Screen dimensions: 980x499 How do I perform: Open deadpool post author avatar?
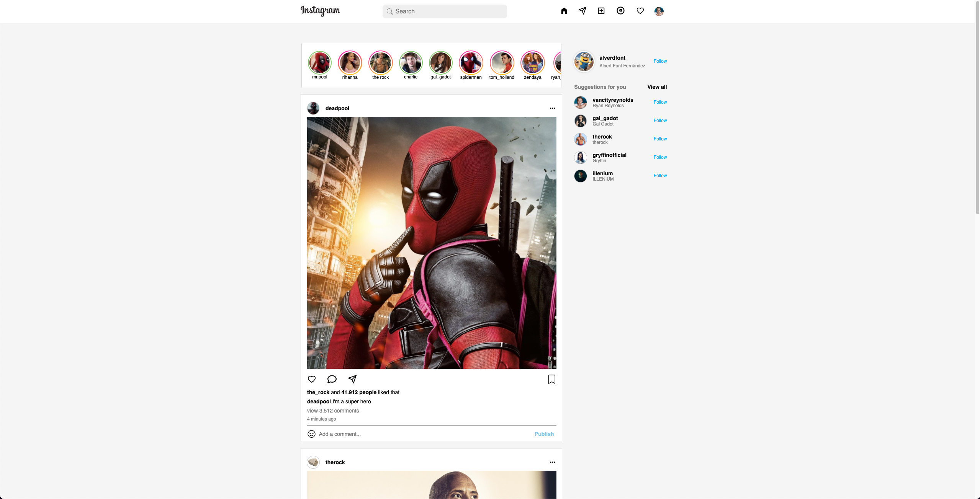pos(313,108)
